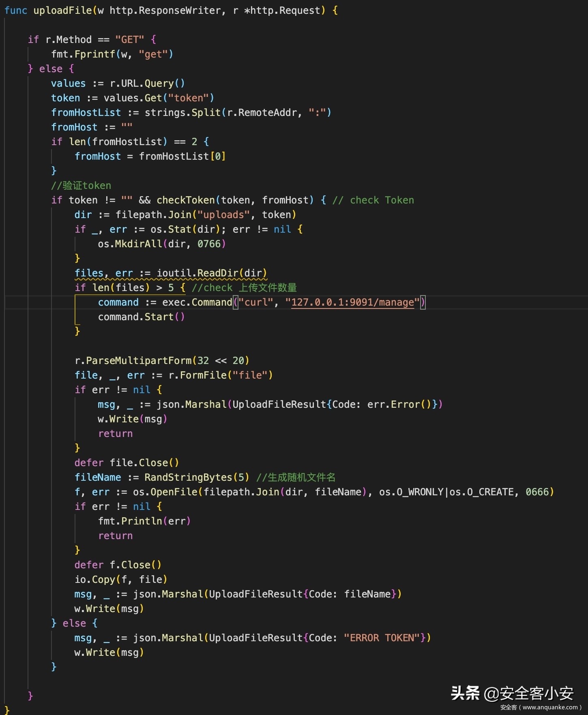Click the number 2 in the len comparison
The height and width of the screenshot is (715, 588).
(195, 142)
